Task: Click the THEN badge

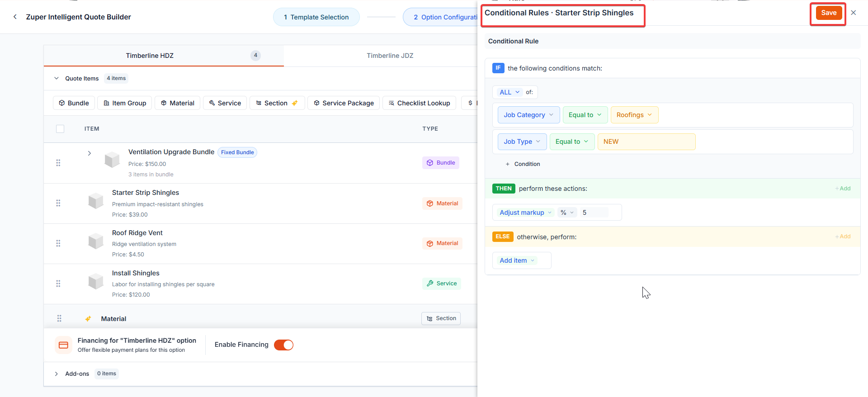Action: [x=504, y=189]
